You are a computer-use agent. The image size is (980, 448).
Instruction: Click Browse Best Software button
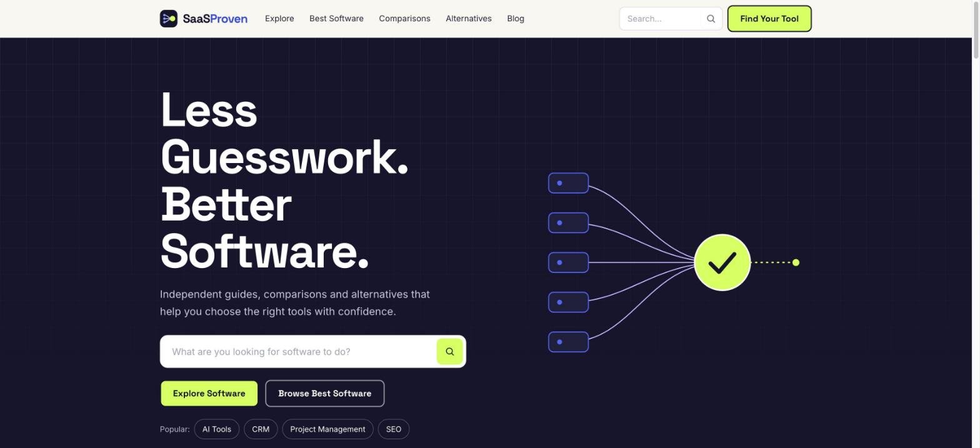[x=325, y=394]
